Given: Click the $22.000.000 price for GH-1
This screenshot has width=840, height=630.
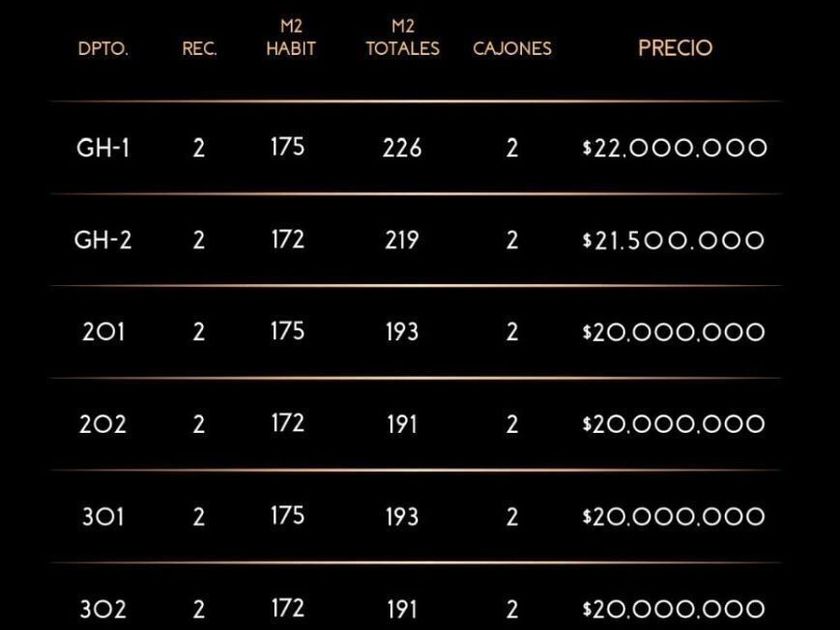Looking at the screenshot, I should [674, 148].
